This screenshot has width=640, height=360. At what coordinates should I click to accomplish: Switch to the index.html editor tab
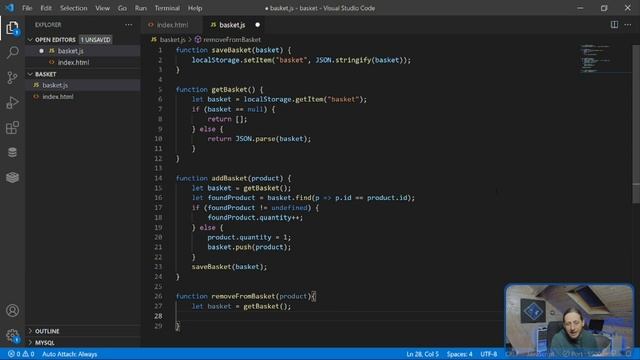pos(172,25)
